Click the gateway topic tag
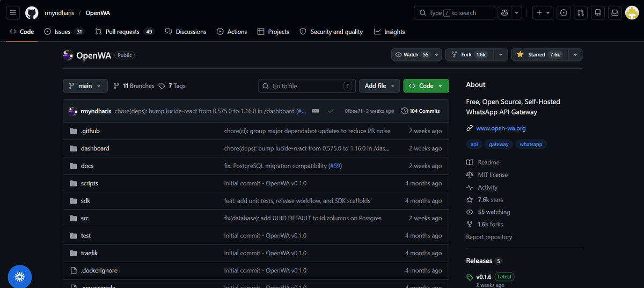The height and width of the screenshot is (288, 644). click(499, 145)
